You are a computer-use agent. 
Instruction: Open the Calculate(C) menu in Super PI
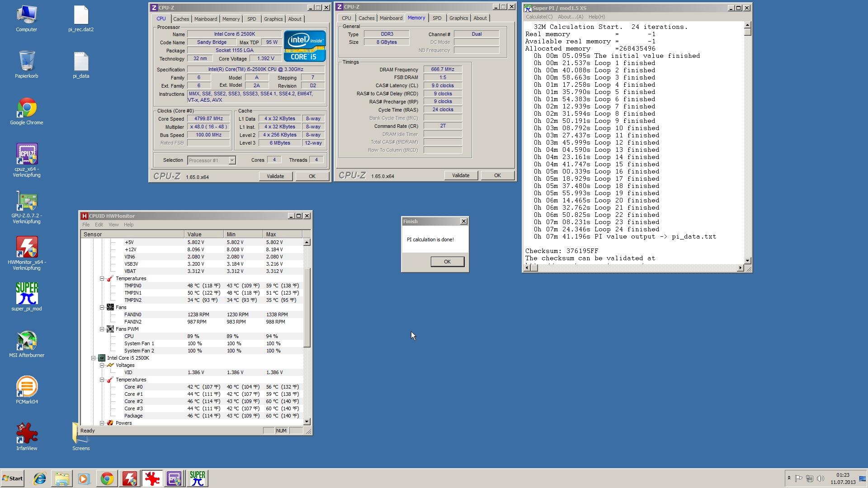pos(539,17)
